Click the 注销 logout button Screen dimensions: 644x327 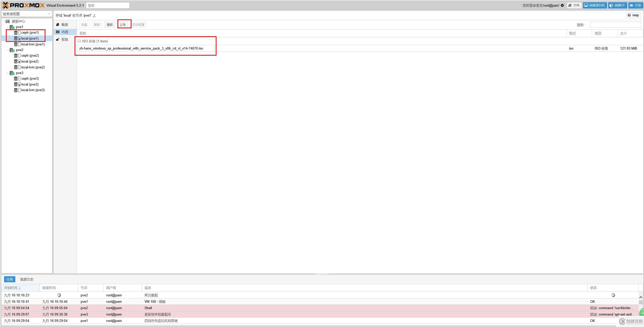coord(635,5)
